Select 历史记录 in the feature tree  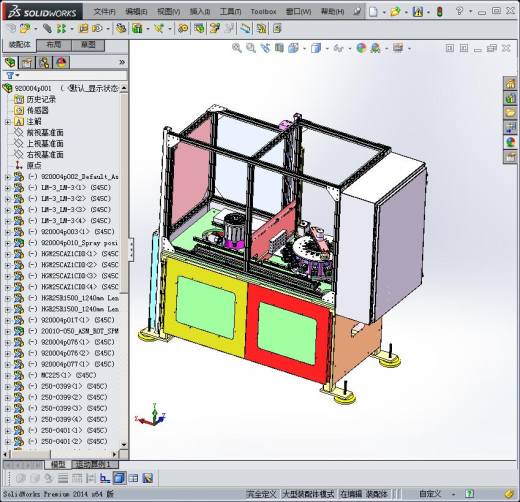click(41, 99)
